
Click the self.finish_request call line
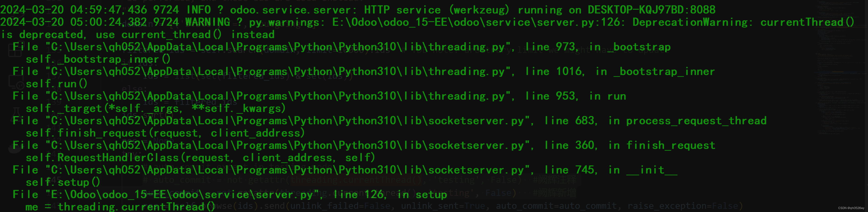click(x=165, y=133)
